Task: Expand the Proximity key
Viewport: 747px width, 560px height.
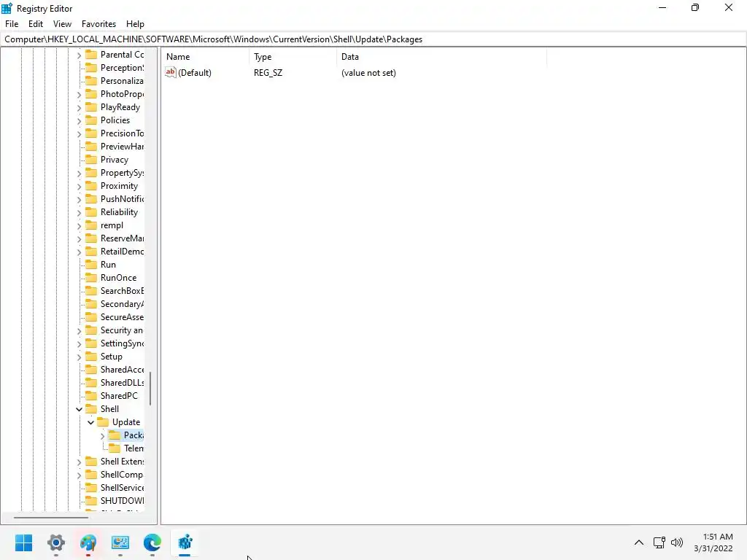Action: point(79,187)
